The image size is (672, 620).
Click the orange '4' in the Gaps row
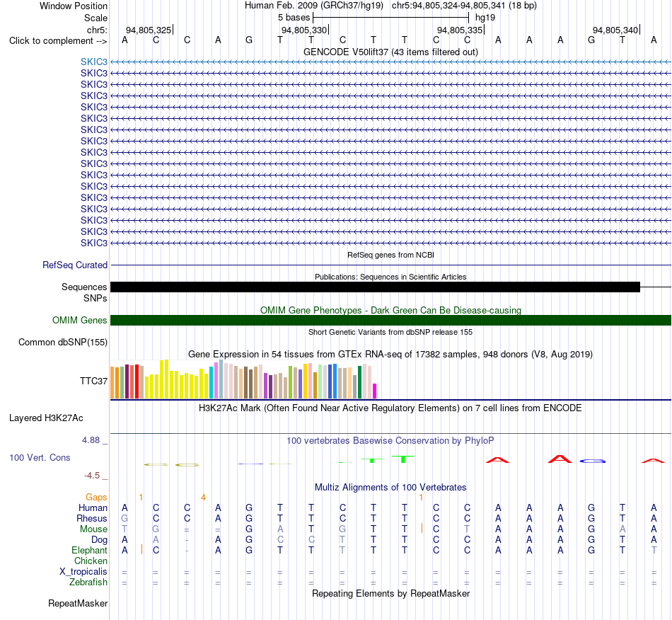203,498
